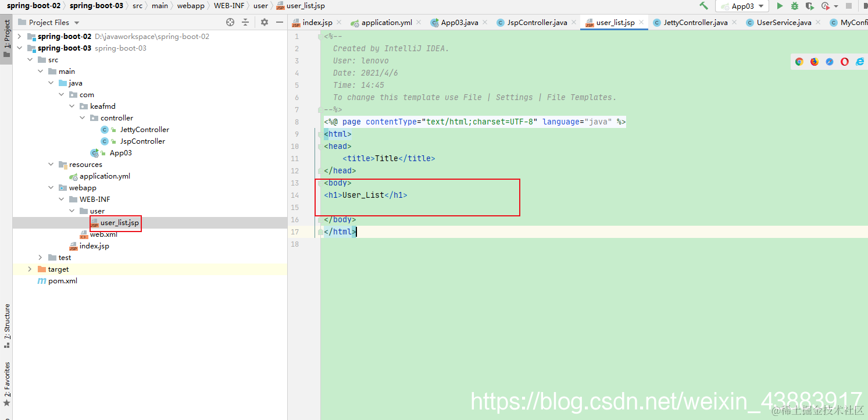
Task: Click line number 18 in gutter
Action: (296, 244)
